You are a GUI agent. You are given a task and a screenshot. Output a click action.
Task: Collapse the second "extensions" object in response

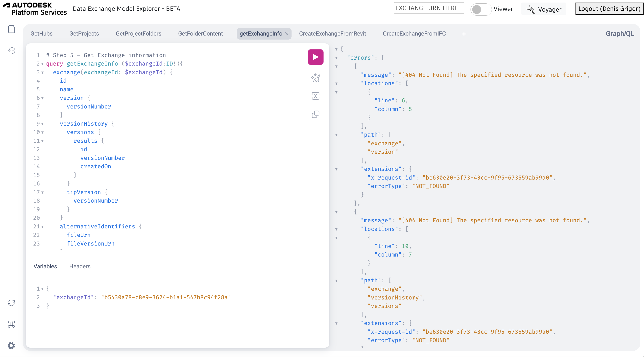pyautogui.click(x=337, y=324)
